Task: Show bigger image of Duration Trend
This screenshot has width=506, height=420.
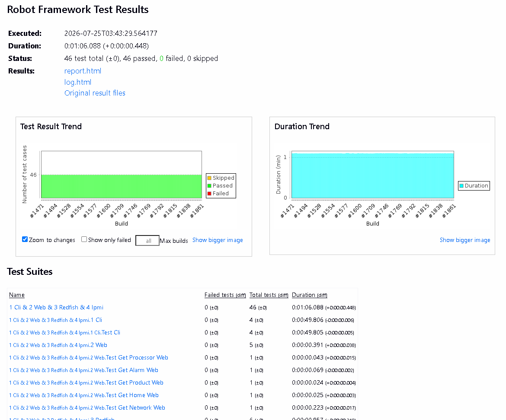Action: [x=465, y=240]
